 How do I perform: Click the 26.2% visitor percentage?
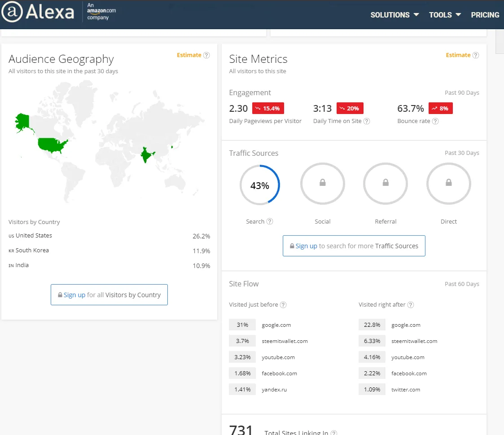(201, 236)
